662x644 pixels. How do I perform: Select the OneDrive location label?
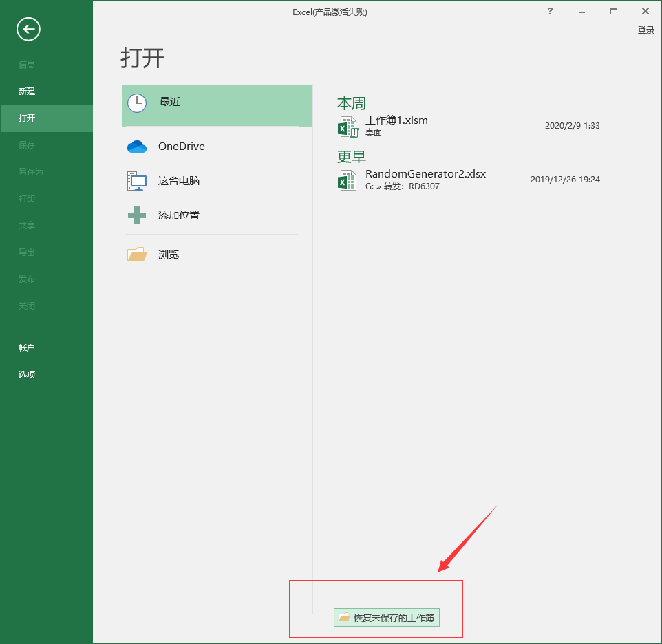[x=182, y=147]
